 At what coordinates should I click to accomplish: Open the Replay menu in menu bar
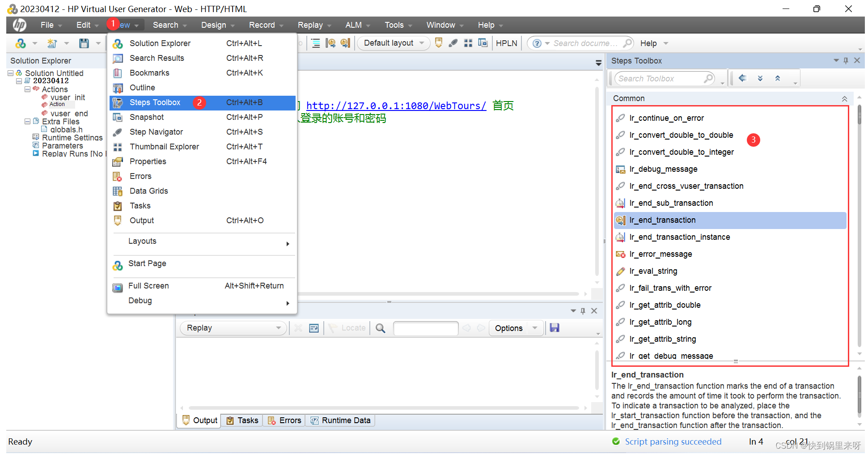click(x=314, y=25)
